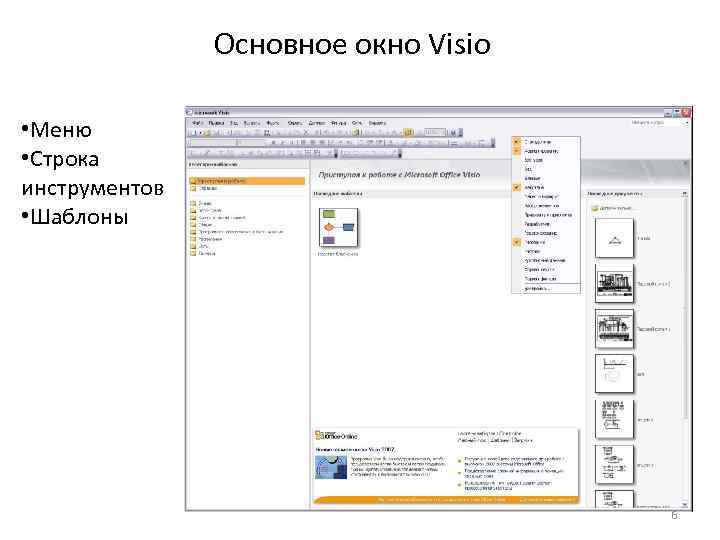720x540 pixels.
Task: Click link in orange Office Online footer bar
Action: coord(442,500)
